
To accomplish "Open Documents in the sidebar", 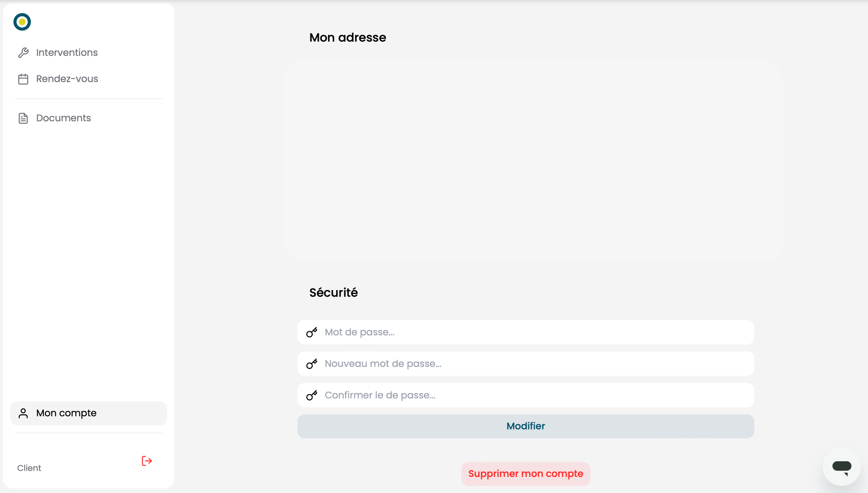I will click(x=89, y=118).
